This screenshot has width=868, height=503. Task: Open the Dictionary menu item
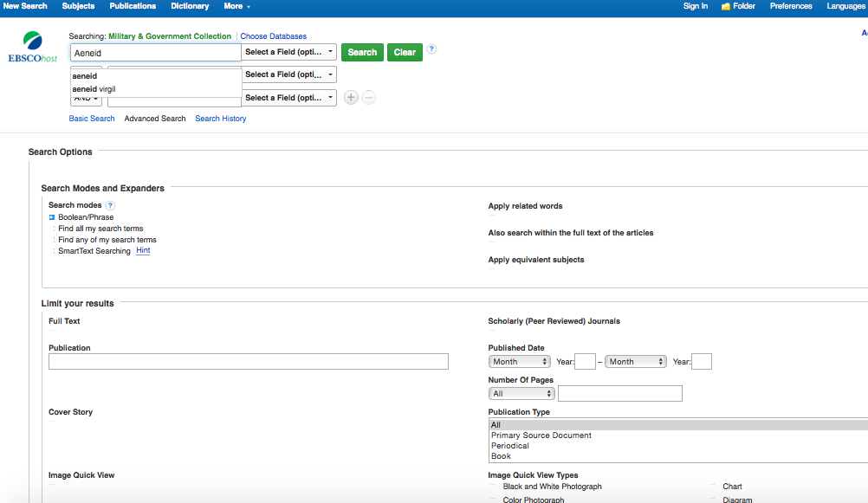tap(190, 6)
